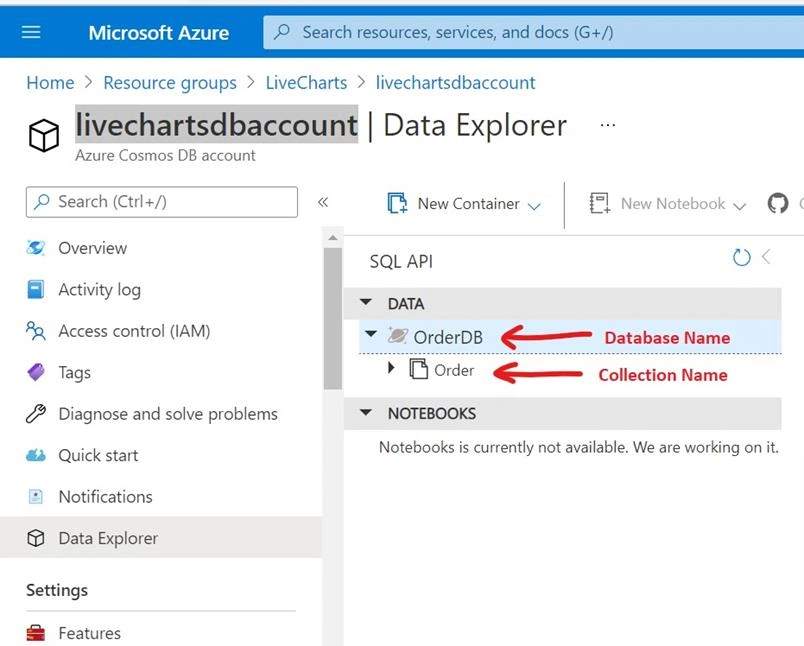Screen dimensions: 804x646
Task: Click the Data Explorer cube icon
Action: (x=35, y=538)
